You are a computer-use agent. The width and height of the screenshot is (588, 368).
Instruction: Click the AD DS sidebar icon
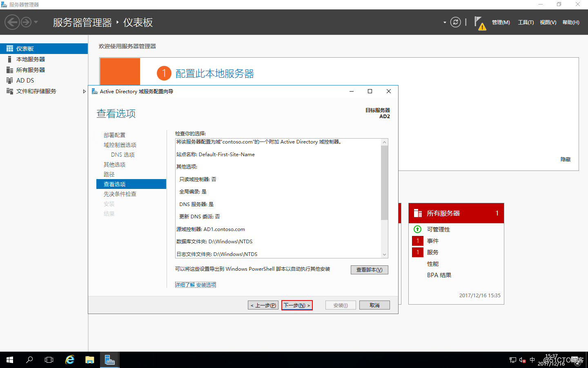tap(10, 81)
